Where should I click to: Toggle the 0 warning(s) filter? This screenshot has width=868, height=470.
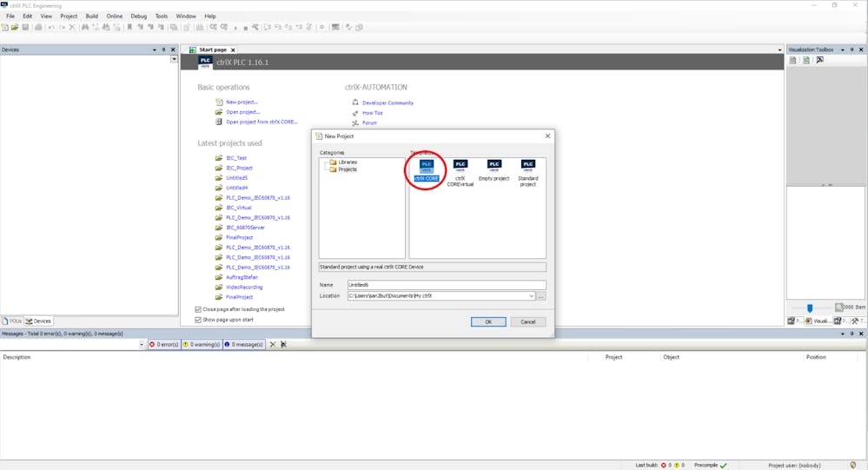point(202,344)
